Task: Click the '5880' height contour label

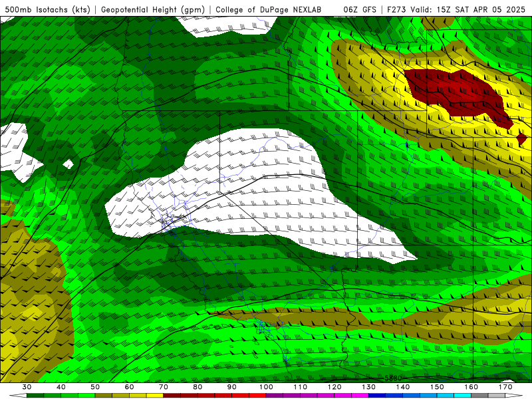Action: click(x=393, y=378)
